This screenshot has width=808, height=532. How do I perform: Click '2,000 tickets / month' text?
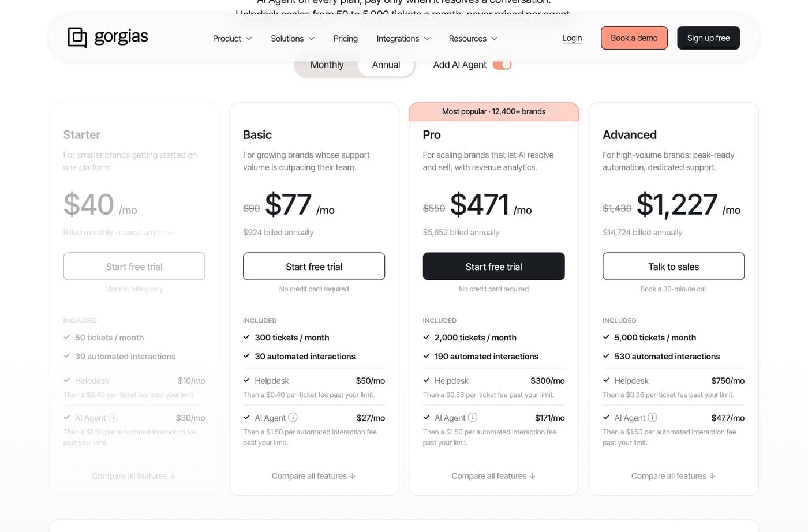click(476, 338)
